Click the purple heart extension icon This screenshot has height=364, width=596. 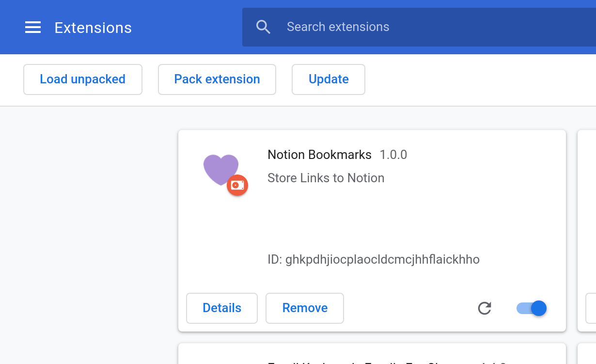point(219,168)
